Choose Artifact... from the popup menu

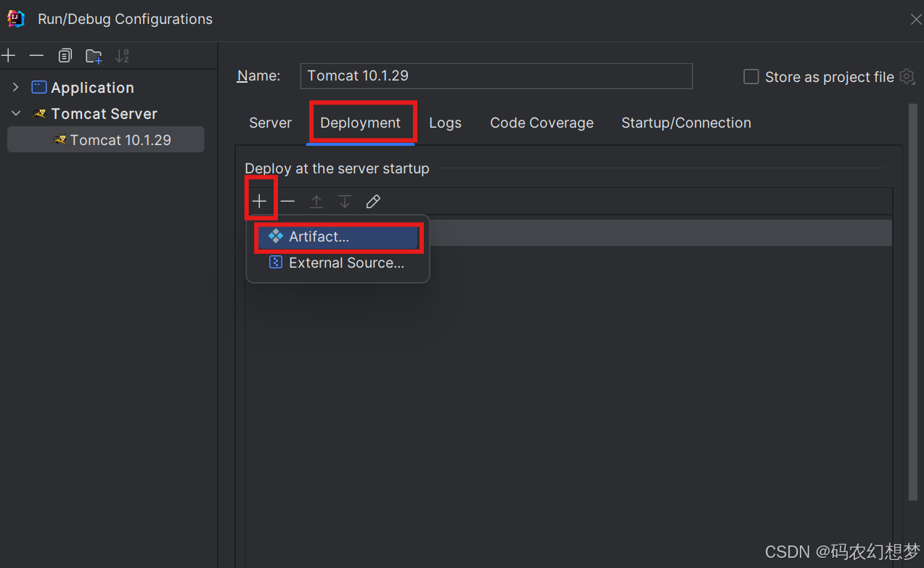point(319,237)
